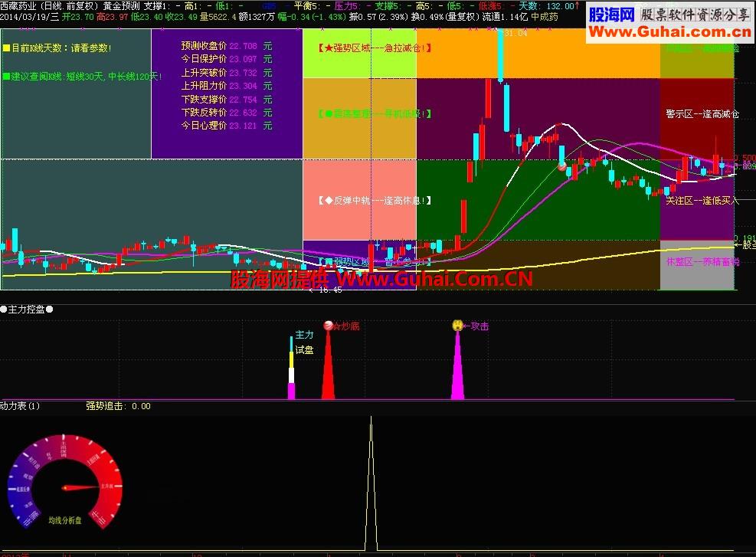Click the 熊市 segment of the gauge

[x=31, y=519]
